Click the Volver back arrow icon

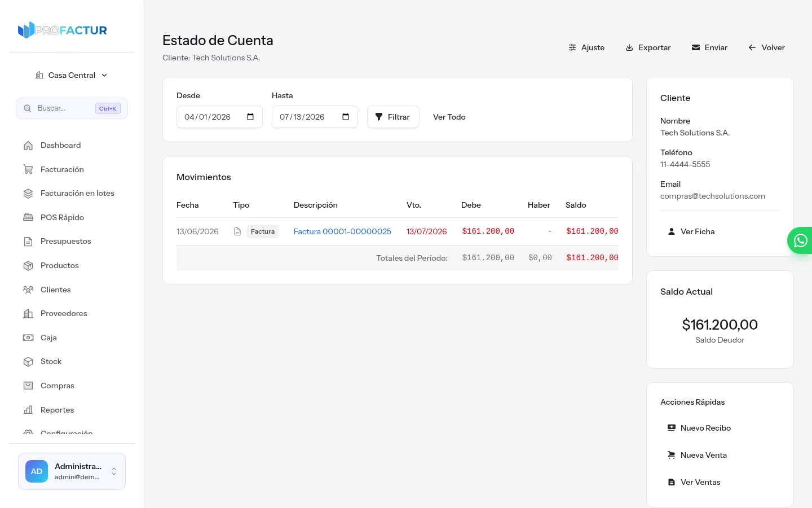pyautogui.click(x=752, y=47)
